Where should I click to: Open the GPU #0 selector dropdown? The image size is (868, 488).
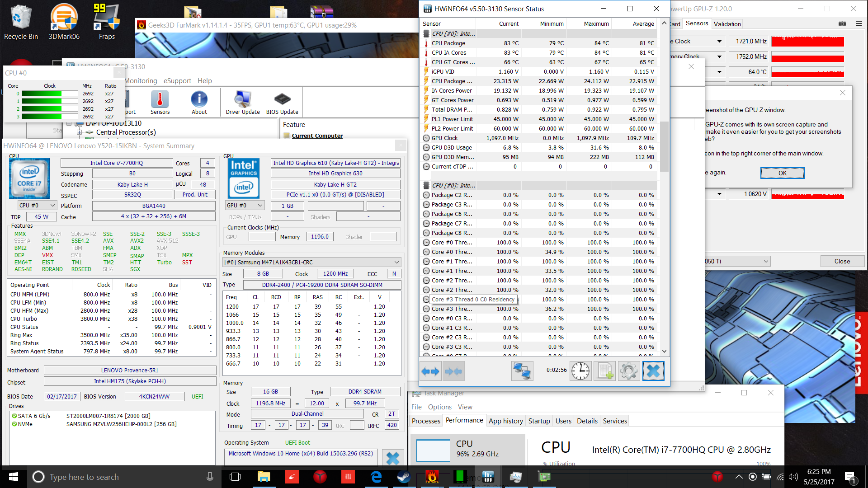click(x=245, y=205)
